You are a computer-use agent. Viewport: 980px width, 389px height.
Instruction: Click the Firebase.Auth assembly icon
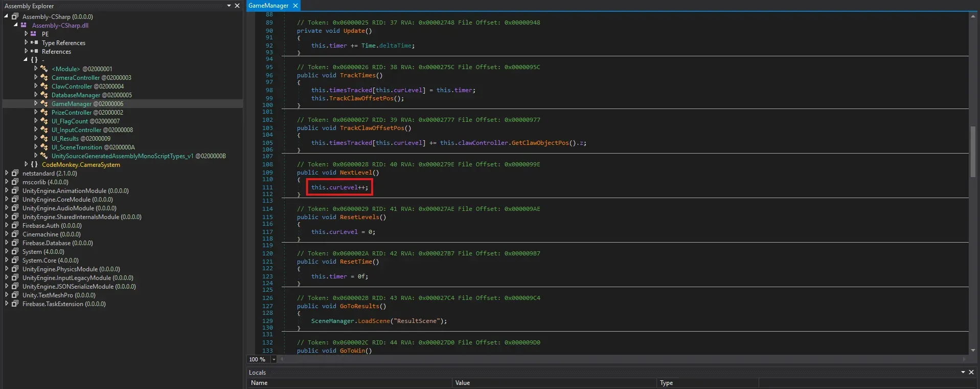(x=15, y=226)
